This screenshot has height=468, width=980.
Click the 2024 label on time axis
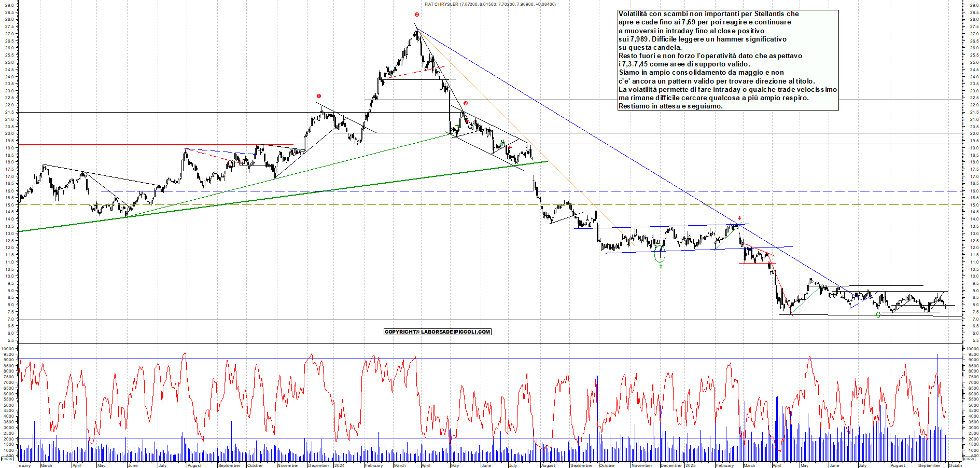click(339, 465)
